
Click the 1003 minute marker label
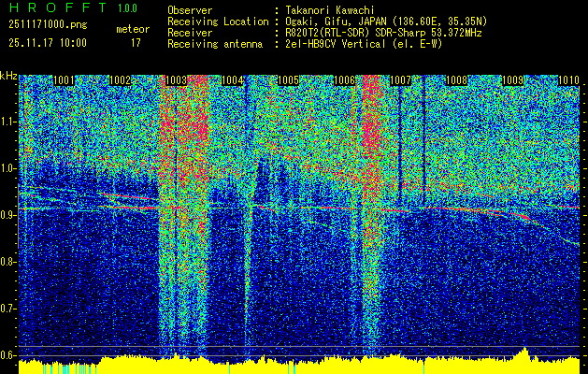(x=177, y=80)
